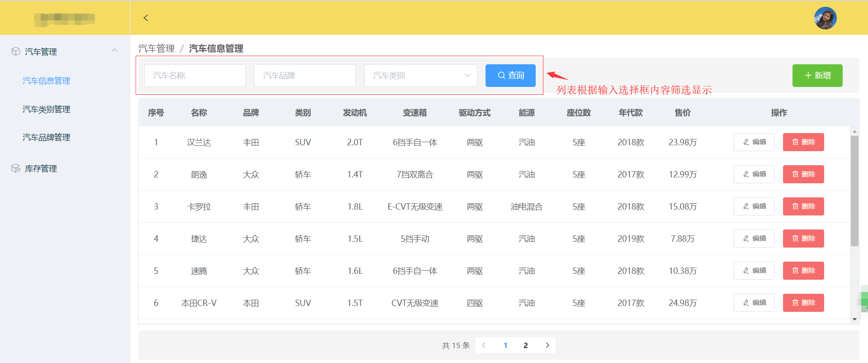
Task: Click the sidebar collapse back arrow icon
Action: pos(146,18)
